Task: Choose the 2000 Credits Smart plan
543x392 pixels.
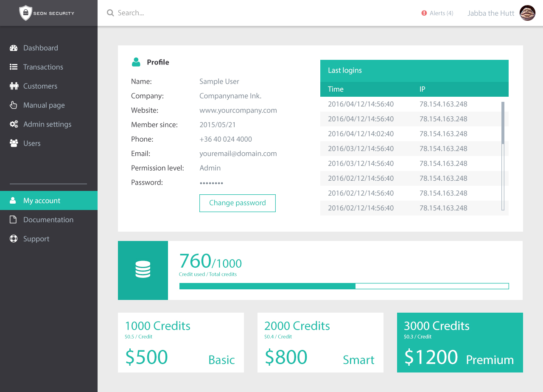Action: tap(320, 342)
